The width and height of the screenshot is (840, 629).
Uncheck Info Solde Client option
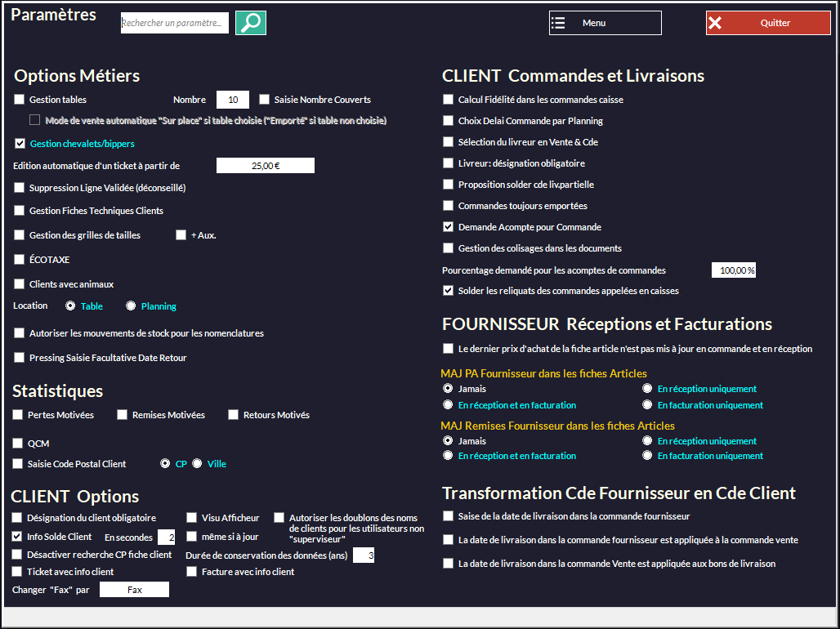(17, 537)
